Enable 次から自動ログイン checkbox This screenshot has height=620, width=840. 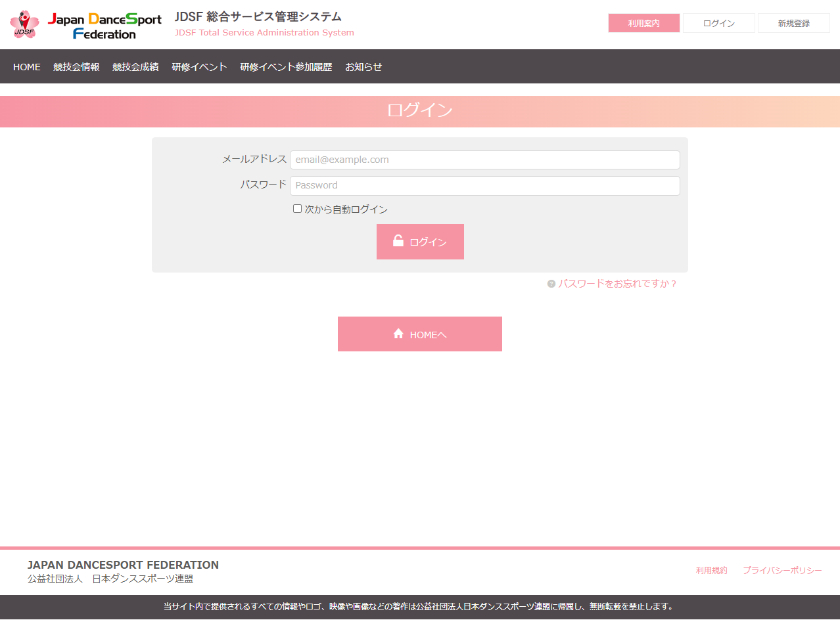click(297, 209)
